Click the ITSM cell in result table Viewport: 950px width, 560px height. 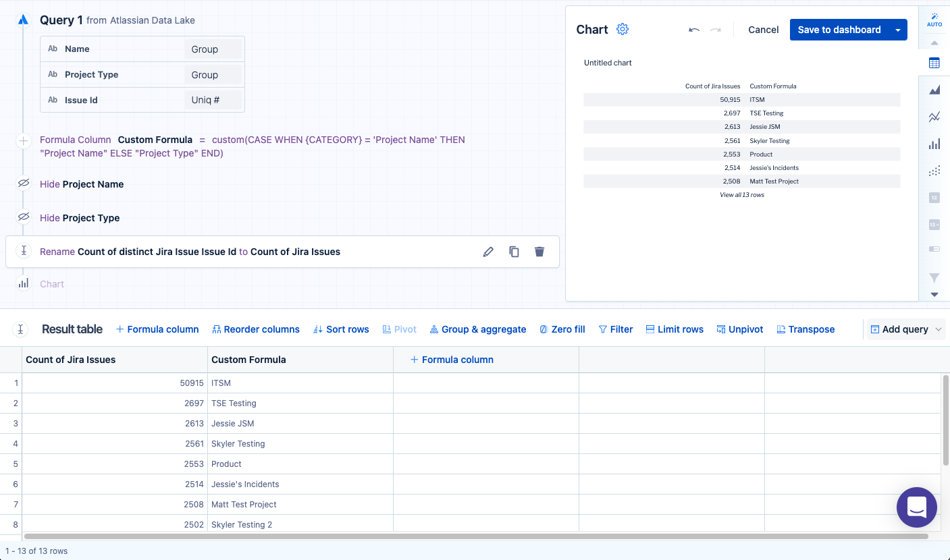tap(300, 383)
